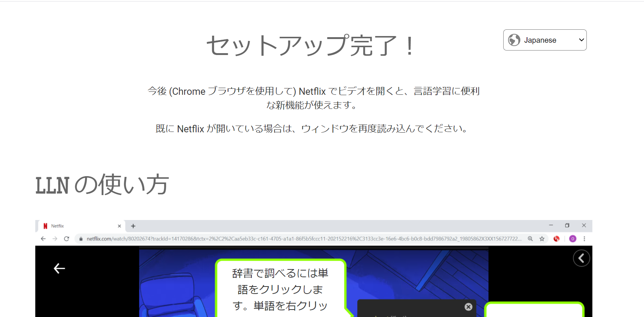Click the restore window icon in demo browser
The height and width of the screenshot is (317, 644).
point(567,225)
